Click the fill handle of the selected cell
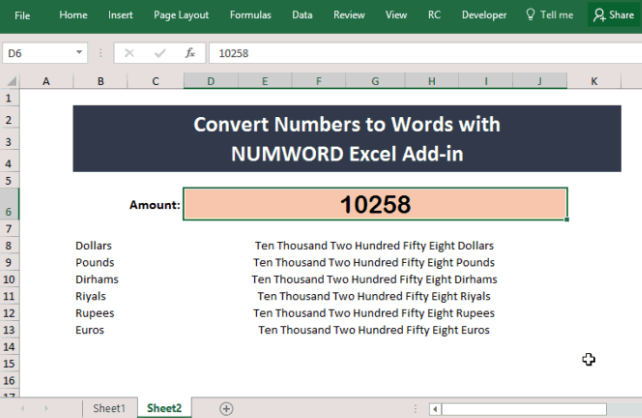 (567, 220)
